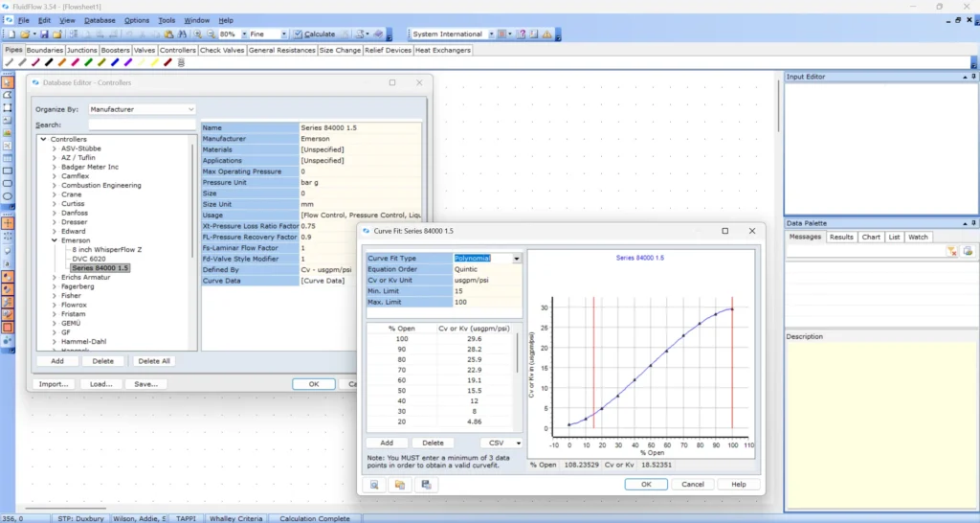
Task: Click the Paste clipboard icon in toolbar
Action: [168, 34]
